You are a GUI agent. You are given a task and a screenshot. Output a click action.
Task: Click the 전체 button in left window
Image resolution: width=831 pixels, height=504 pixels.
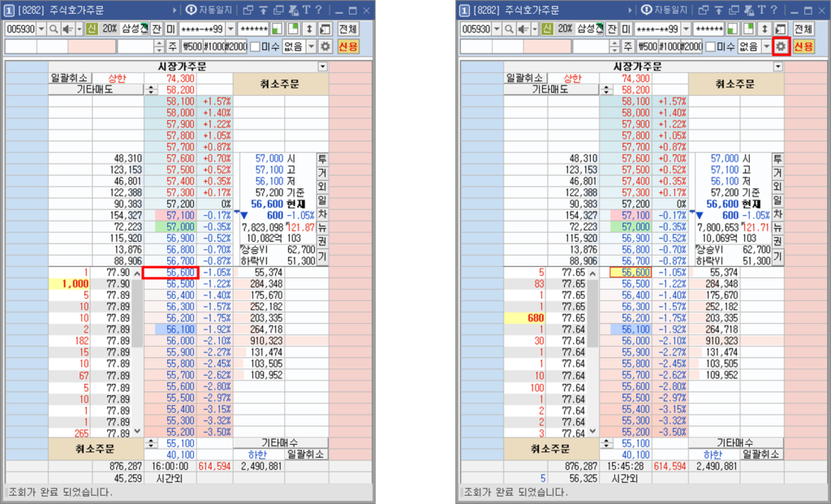coord(348,29)
